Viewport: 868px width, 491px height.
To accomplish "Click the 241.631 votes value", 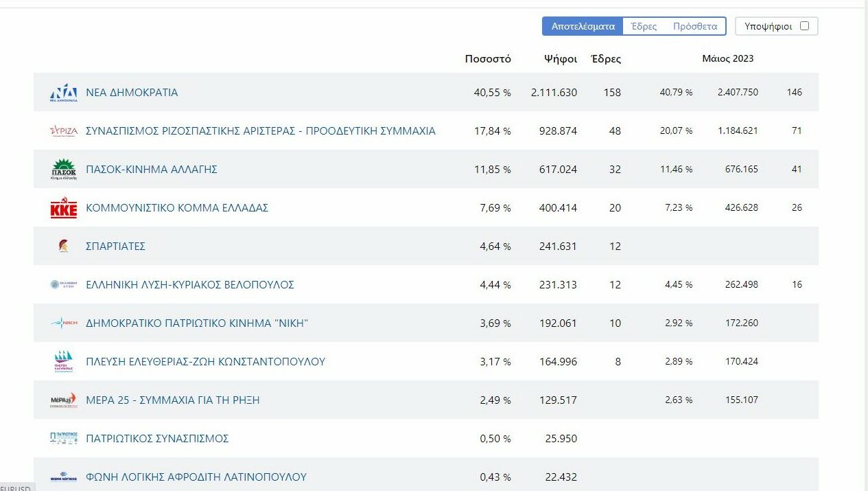I will point(559,246).
